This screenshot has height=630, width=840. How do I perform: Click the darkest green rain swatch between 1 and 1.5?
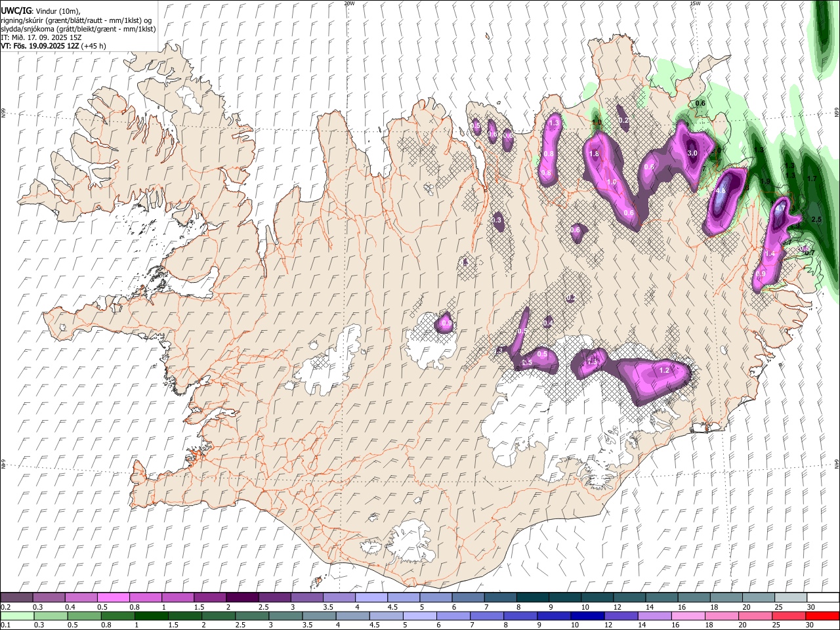click(x=151, y=616)
